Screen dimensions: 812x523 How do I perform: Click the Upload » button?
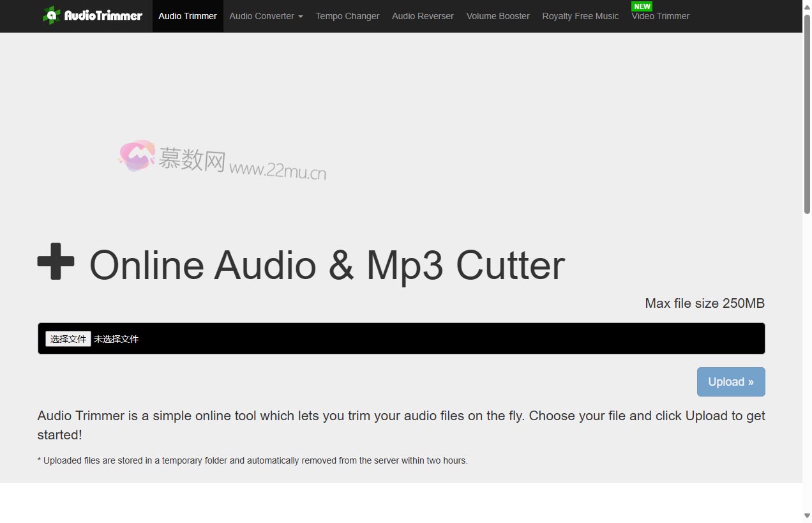click(731, 381)
